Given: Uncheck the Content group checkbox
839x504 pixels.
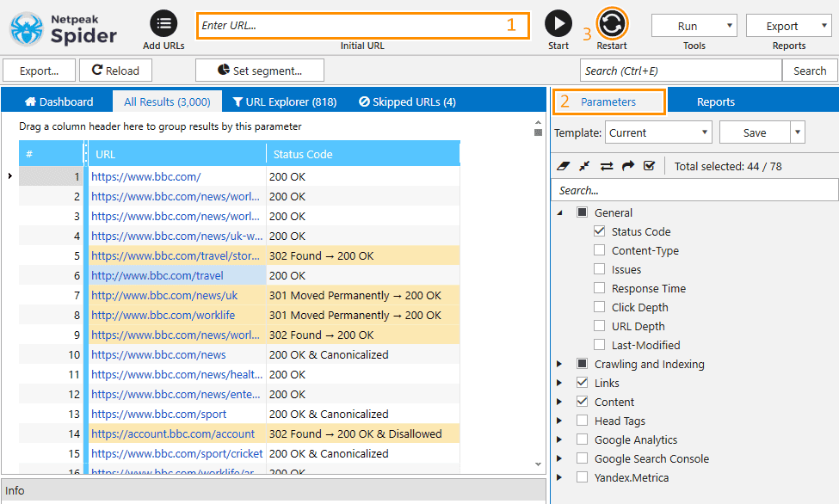Looking at the screenshot, I should (583, 402).
